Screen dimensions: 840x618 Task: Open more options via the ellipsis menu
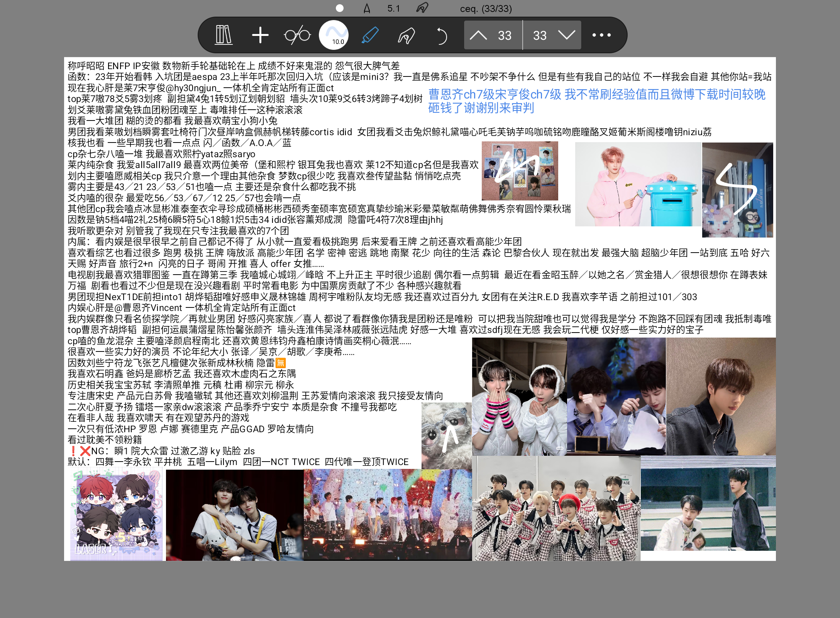601,35
